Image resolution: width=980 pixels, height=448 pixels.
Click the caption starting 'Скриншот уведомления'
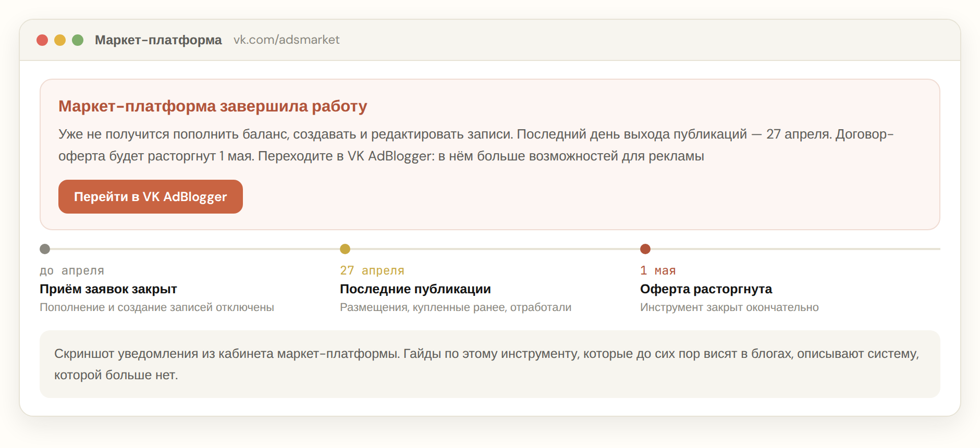point(487,364)
